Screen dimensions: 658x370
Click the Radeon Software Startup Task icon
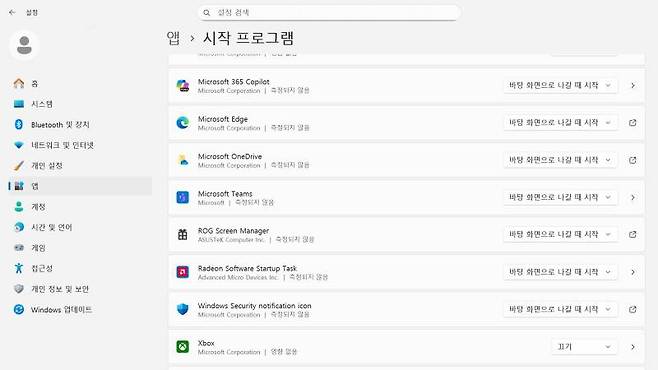(183, 272)
